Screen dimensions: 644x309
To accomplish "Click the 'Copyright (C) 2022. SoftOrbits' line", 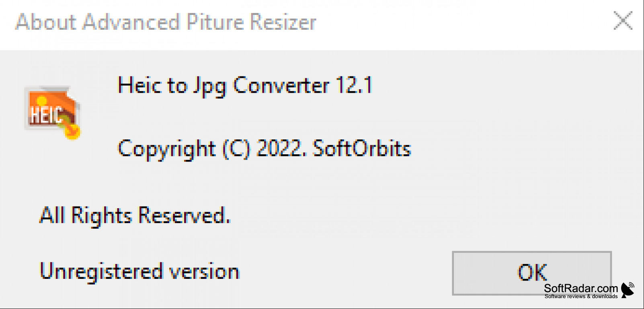I will click(x=264, y=149).
